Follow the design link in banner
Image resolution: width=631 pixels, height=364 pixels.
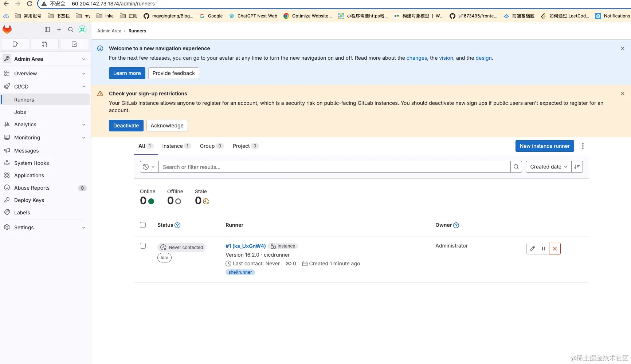click(x=484, y=58)
